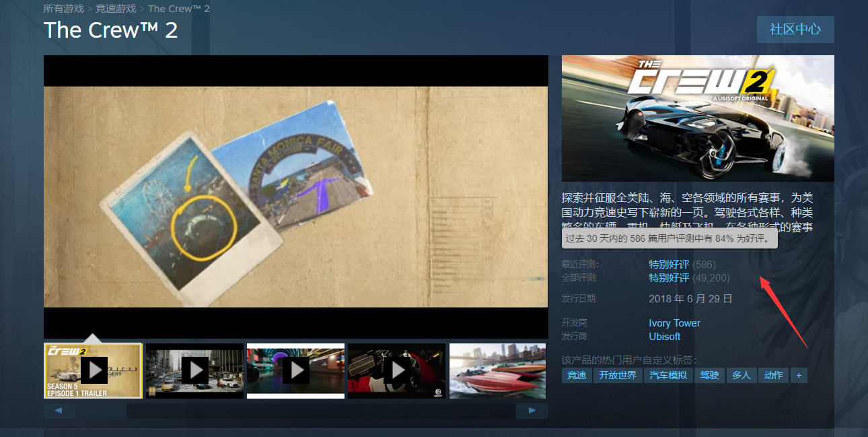
Task: Click the game description starting 探索并征服全美
Action: pos(688,212)
